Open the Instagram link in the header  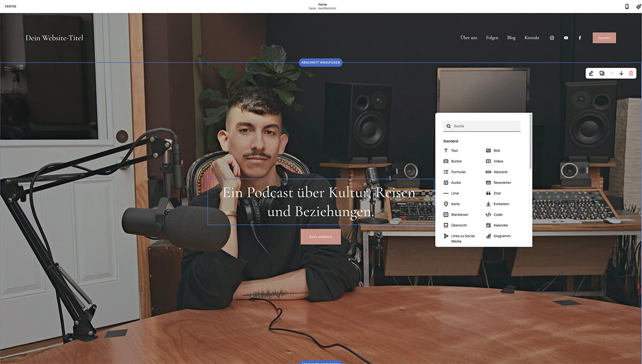[x=552, y=38]
